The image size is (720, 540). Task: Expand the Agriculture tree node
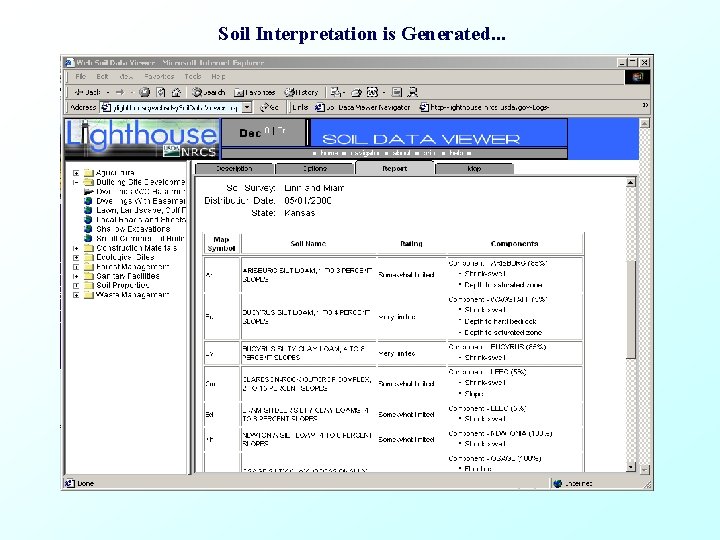tap(76, 173)
